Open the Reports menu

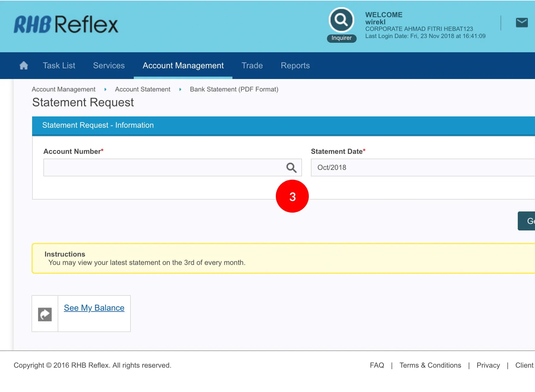[295, 65]
